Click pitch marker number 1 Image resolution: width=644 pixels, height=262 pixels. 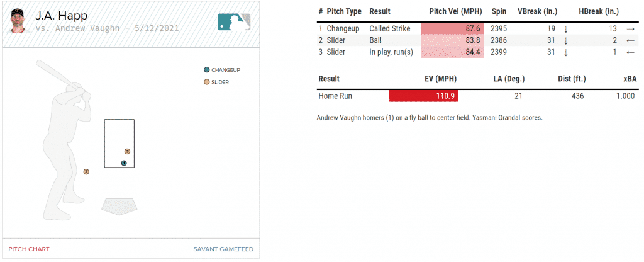(x=124, y=163)
